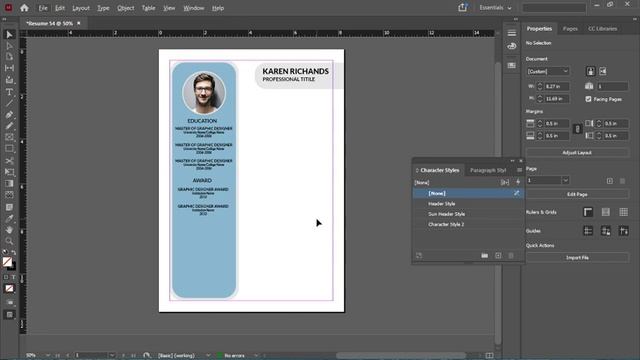
Task: Open the Window menu
Action: [x=193, y=8]
